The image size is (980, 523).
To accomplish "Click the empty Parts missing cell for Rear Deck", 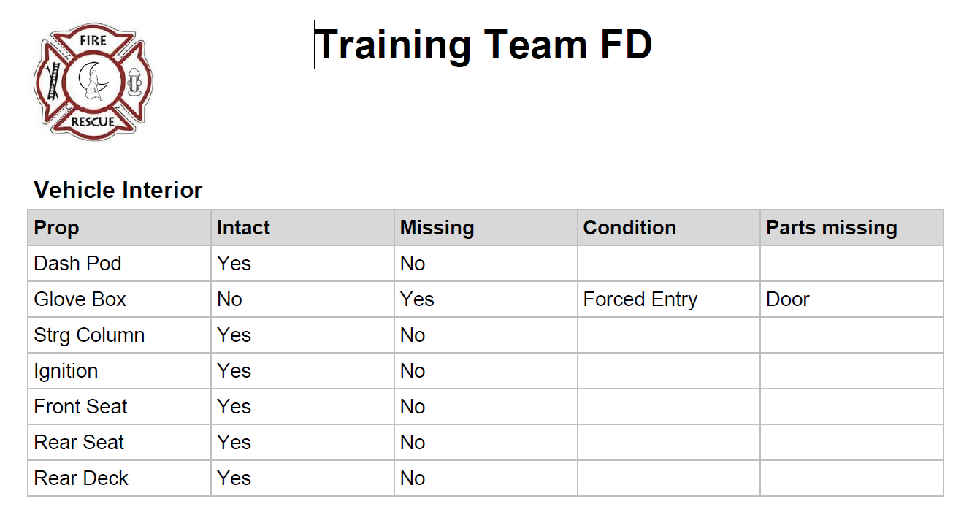I will pyautogui.click(x=852, y=478).
